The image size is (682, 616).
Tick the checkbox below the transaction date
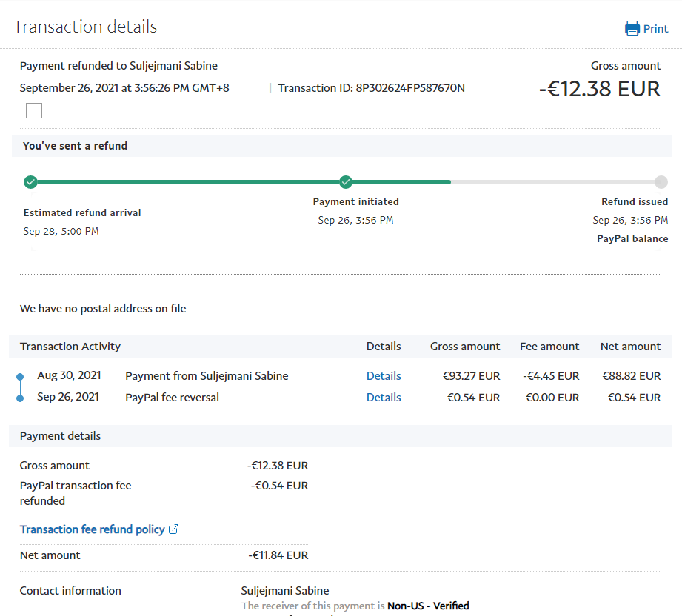tap(34, 111)
